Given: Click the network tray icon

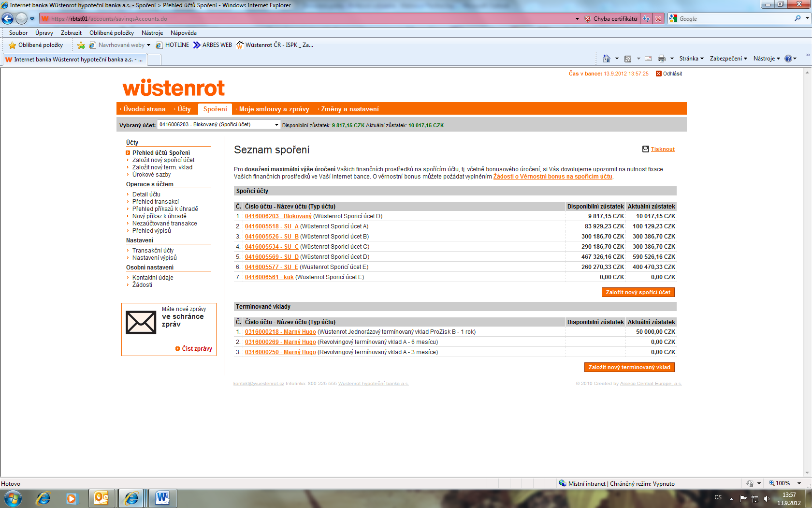Looking at the screenshot, I should [755, 499].
